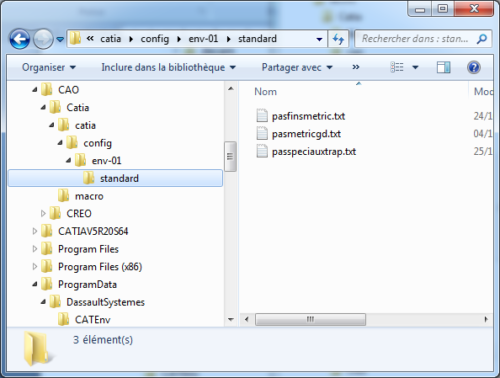
Task: Select the CATIAV5R20S64 folder
Action: pos(93,231)
